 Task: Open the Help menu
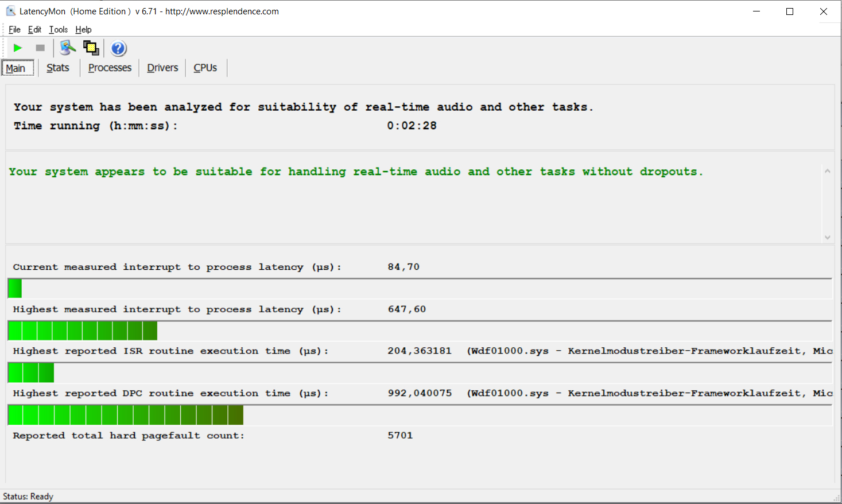pyautogui.click(x=83, y=30)
